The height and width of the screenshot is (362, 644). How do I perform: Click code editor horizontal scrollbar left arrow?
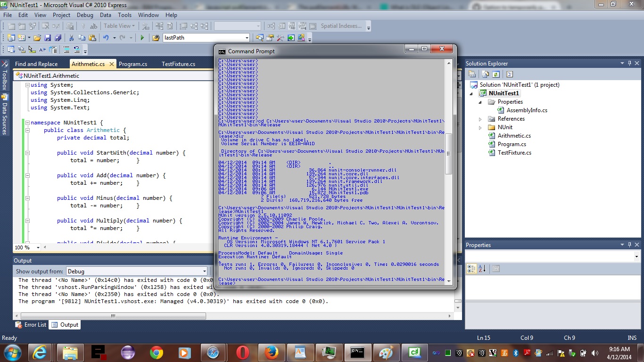point(45,247)
